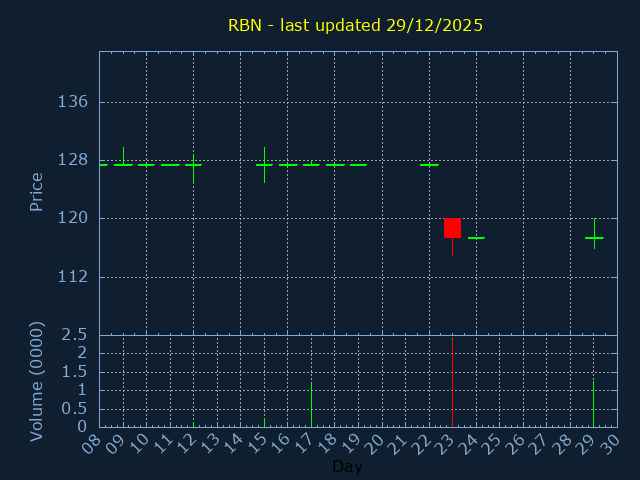Select the green candlestick on day 15
This screenshot has height=480, width=640.
[x=264, y=164]
